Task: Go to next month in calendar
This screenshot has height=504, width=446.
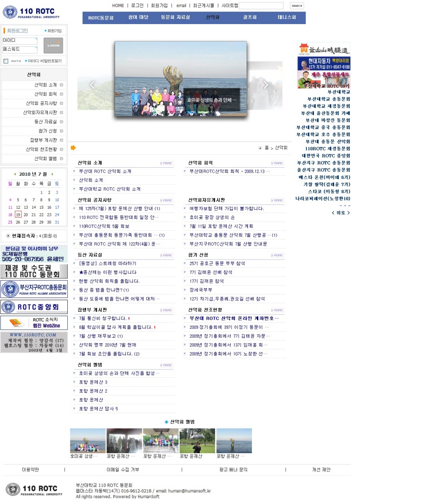Action: (52, 174)
